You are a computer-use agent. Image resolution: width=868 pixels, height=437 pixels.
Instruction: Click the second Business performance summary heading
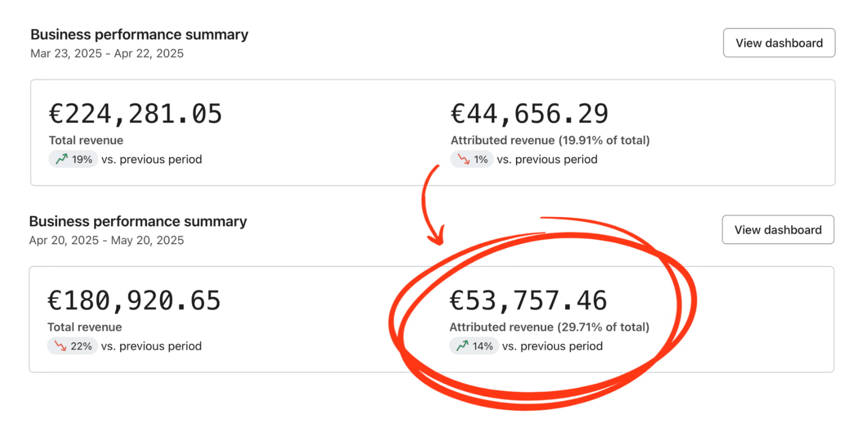(138, 221)
